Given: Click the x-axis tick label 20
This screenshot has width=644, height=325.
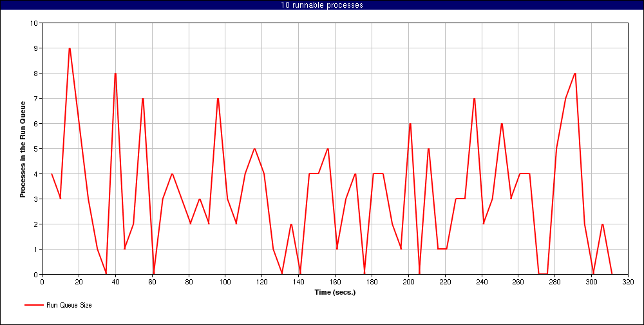Looking at the screenshot, I should click(x=79, y=282).
